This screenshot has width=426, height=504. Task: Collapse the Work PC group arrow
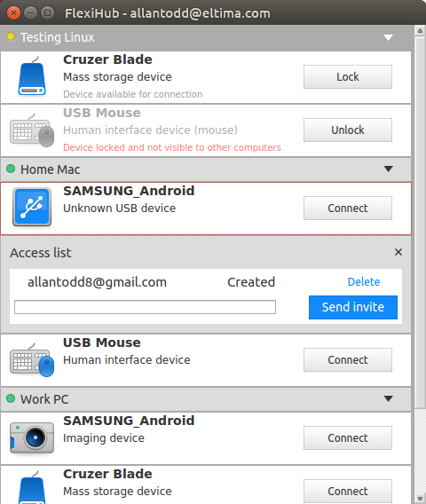coord(389,398)
